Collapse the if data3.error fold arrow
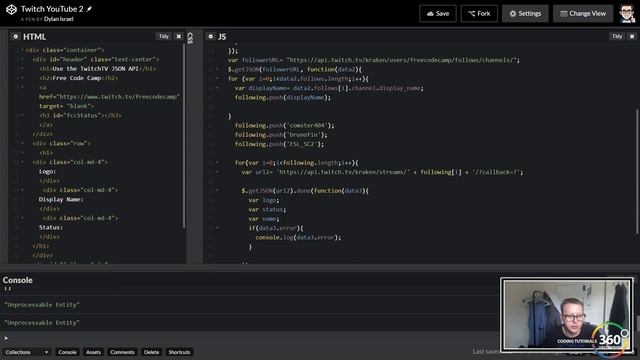This screenshot has height=360, width=640. [x=218, y=228]
